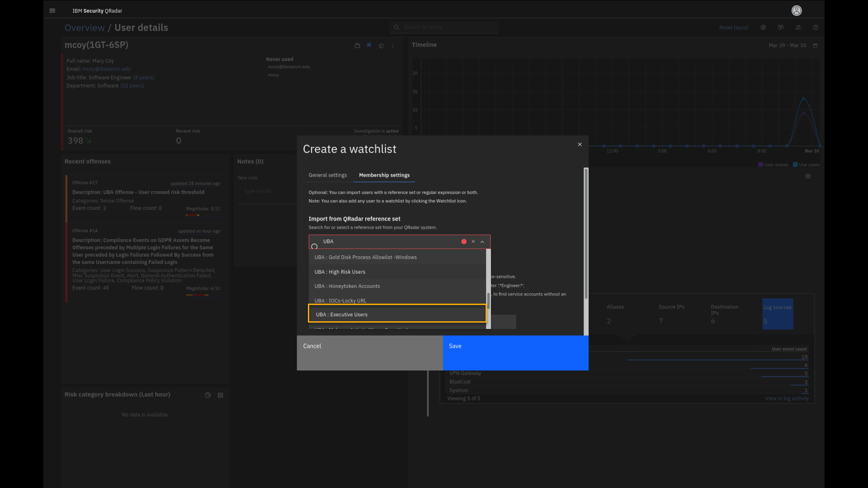868x488 pixels.
Task: Open mcoy's overflow menu icon
Action: pyautogui.click(x=393, y=46)
